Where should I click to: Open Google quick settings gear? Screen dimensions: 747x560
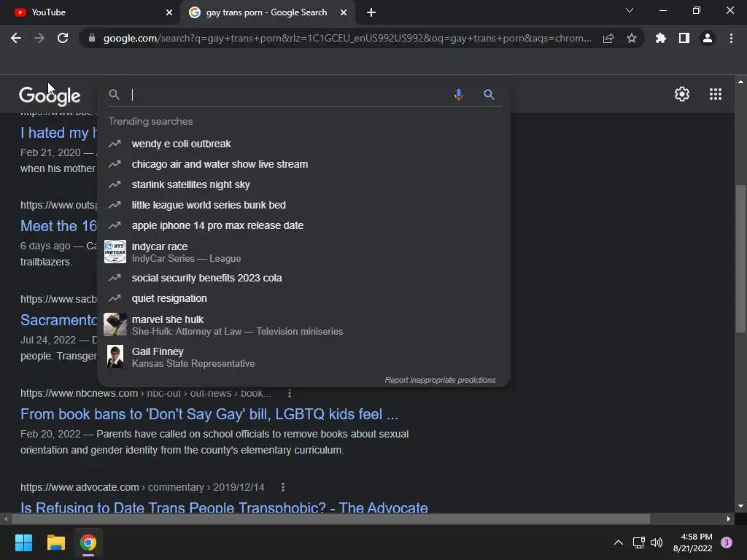(682, 94)
